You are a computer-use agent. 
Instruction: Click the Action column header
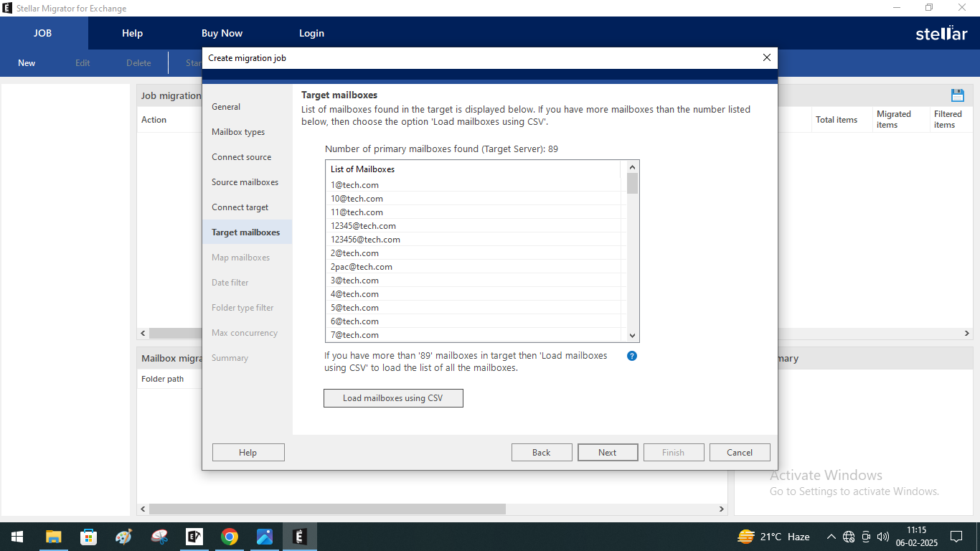(x=154, y=120)
